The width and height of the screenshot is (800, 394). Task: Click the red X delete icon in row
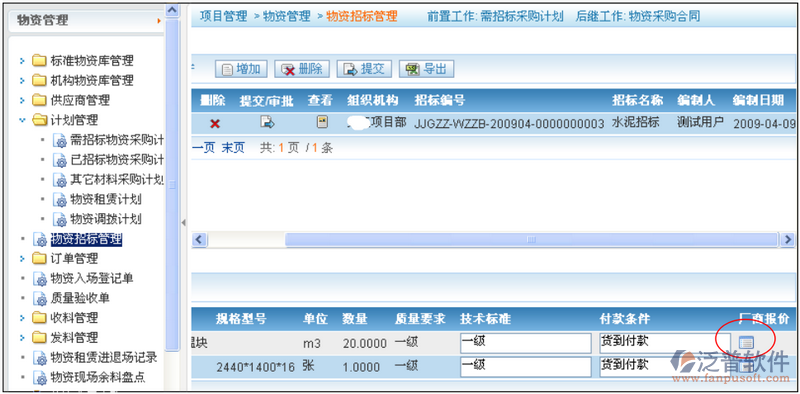[215, 124]
